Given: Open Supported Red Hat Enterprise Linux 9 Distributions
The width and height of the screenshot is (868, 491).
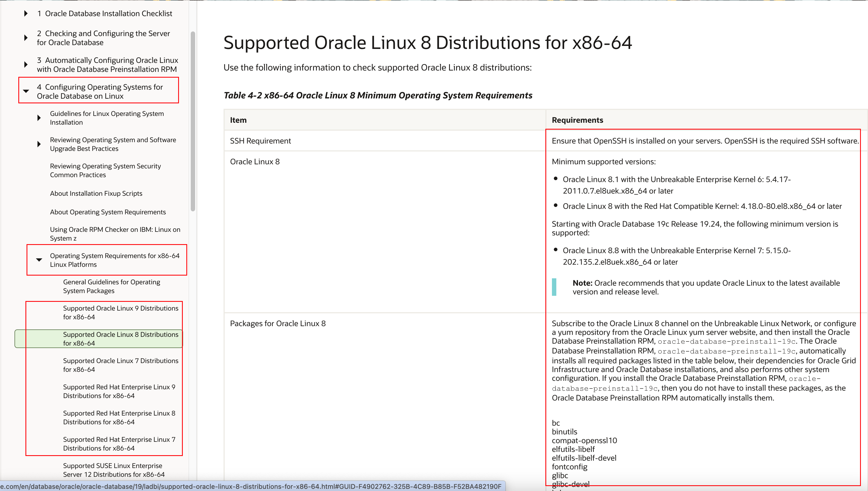Looking at the screenshot, I should pos(119,391).
